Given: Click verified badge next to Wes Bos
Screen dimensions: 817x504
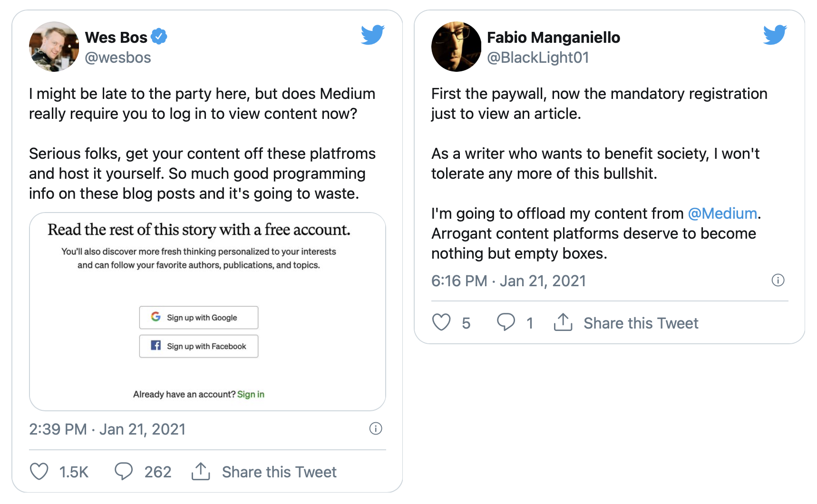Looking at the screenshot, I should click(159, 37).
